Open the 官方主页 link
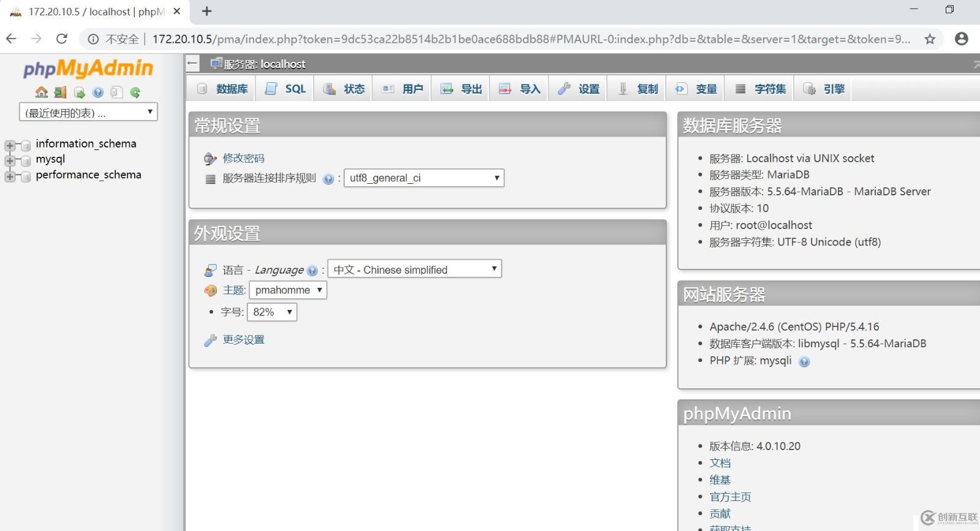Viewport: 980px width, 531px height. click(731, 497)
